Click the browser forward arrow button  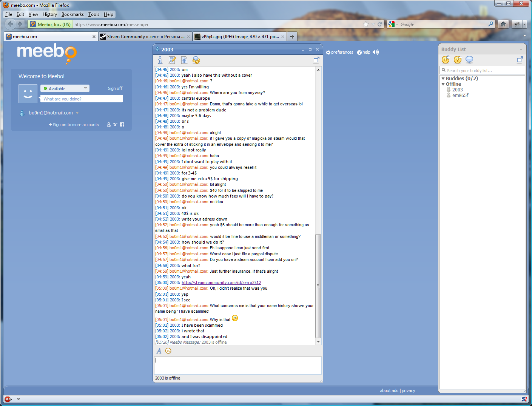point(20,24)
